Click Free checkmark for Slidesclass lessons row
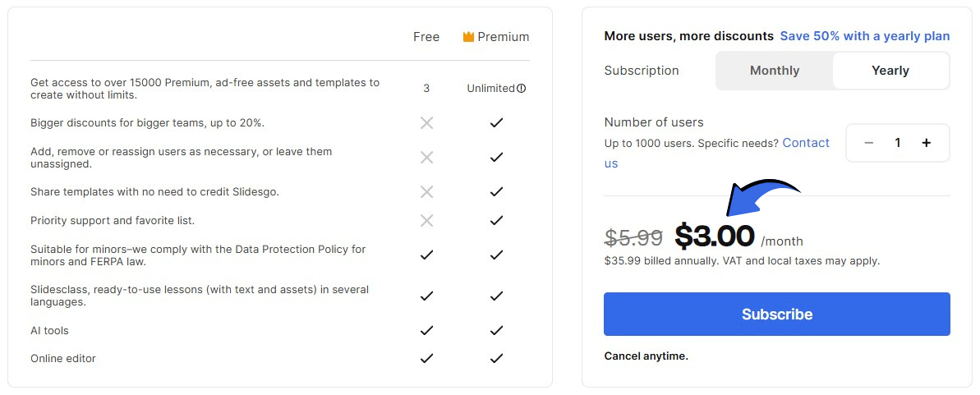The image size is (980, 395). (x=426, y=296)
